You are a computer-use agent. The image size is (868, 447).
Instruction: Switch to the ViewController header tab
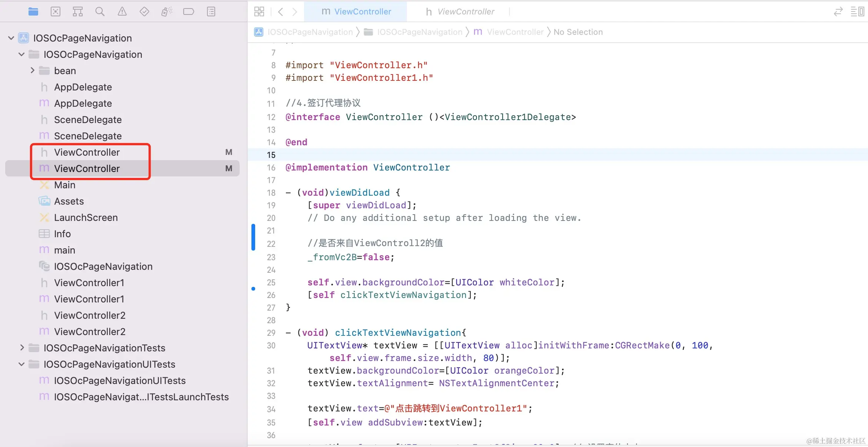[460, 12]
